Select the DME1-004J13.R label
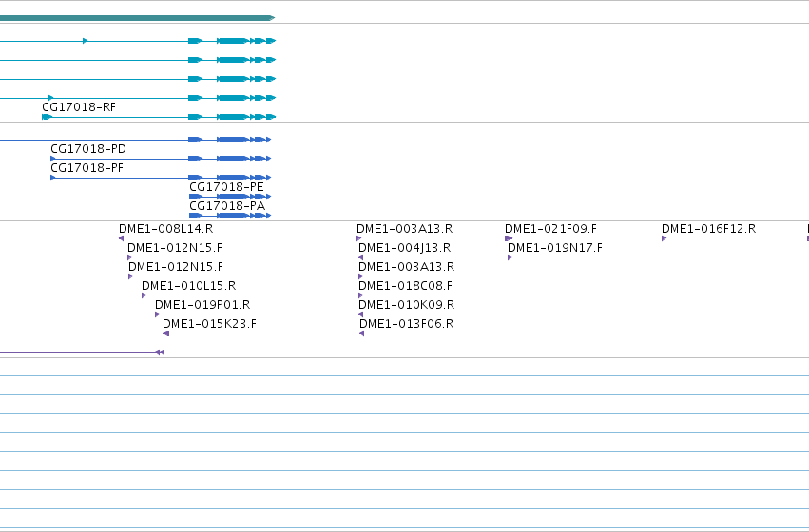 (405, 247)
